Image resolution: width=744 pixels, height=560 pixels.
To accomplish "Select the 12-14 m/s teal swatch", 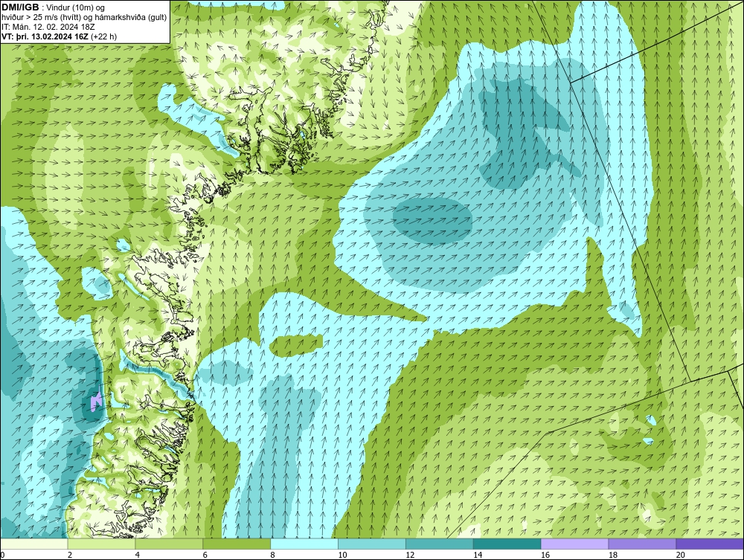I will (x=440, y=544).
